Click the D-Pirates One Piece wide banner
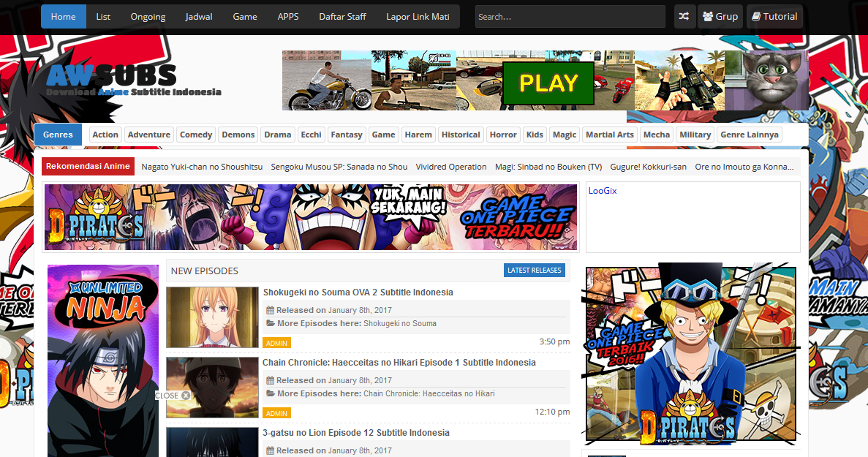Screen dimensions: 868x457 (311, 217)
